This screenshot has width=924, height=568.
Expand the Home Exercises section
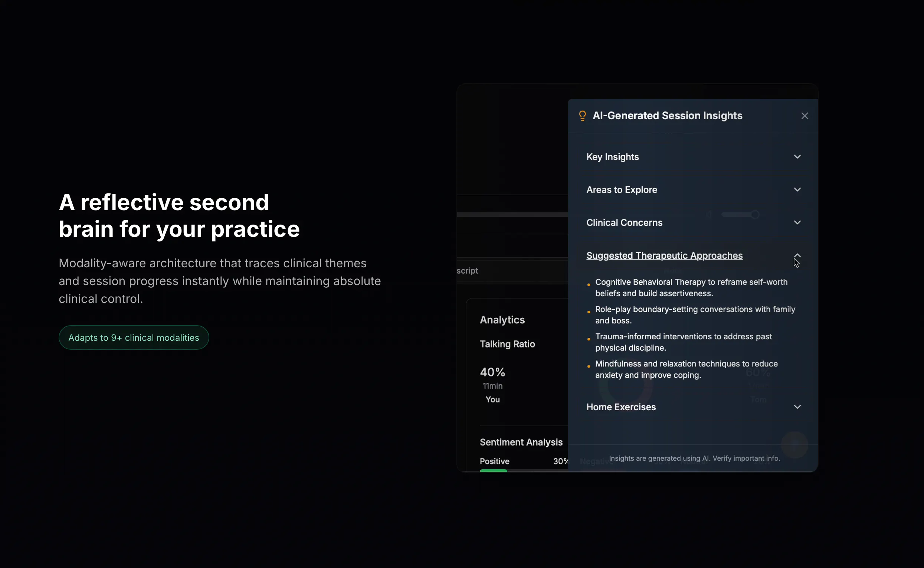797,407
